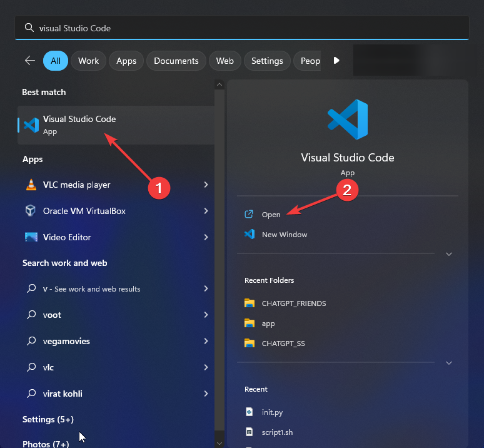Switch to the Work filter tab
The image size is (484, 448).
point(89,61)
